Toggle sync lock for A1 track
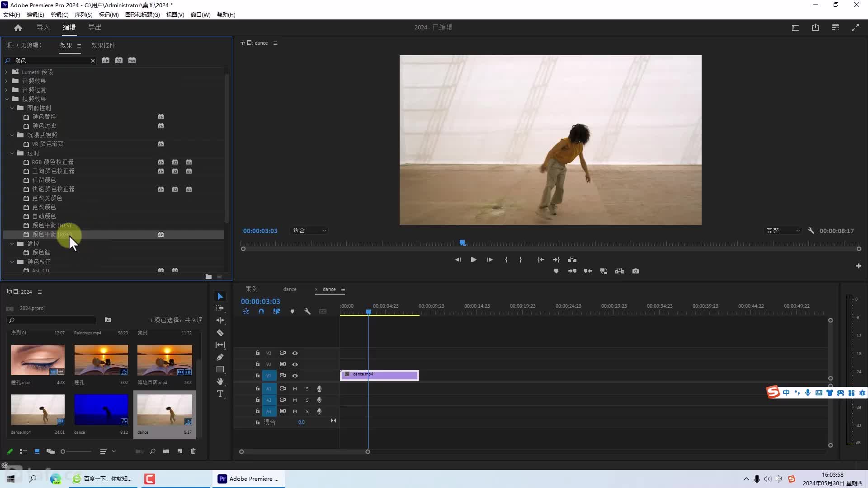Viewport: 868px width, 488px height. pyautogui.click(x=283, y=389)
